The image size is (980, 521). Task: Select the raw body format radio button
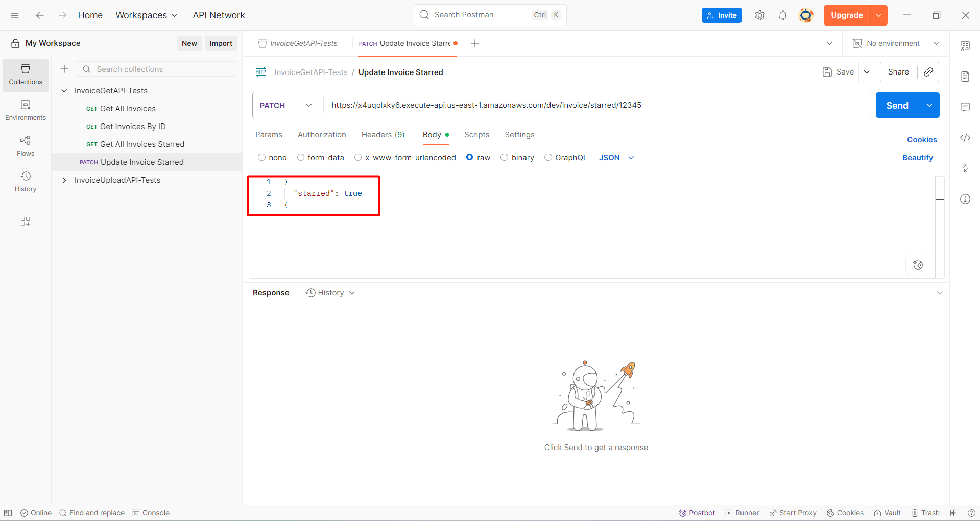pos(470,157)
